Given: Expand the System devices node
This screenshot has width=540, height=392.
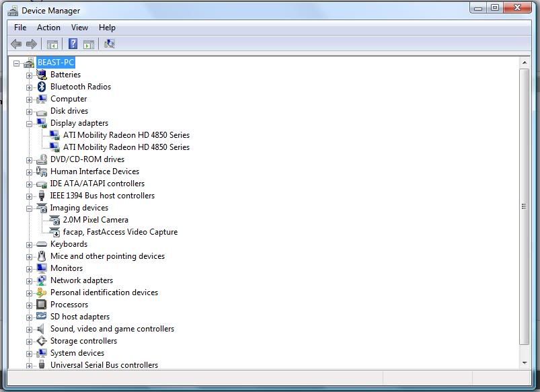Looking at the screenshot, I should click(x=30, y=354).
